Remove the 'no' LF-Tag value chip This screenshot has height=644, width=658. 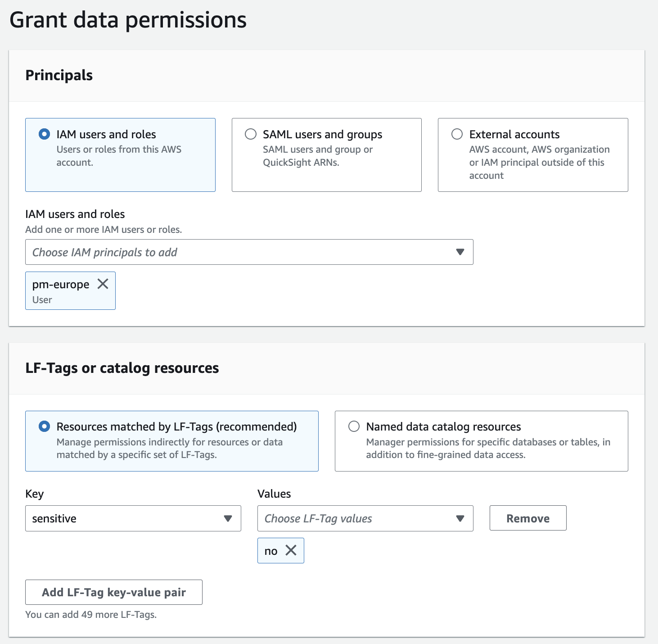[x=291, y=550]
